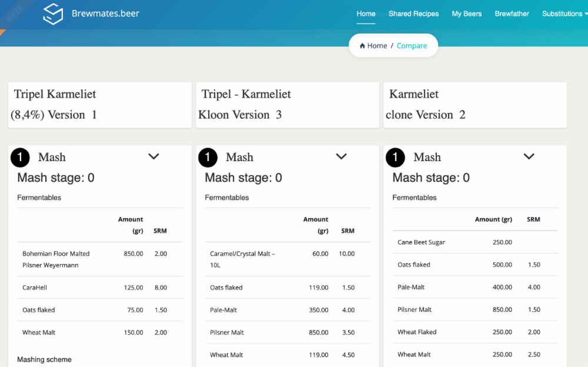Image resolution: width=588 pixels, height=367 pixels.
Task: Click the Cane Beet Sugar row
Action: click(475, 242)
